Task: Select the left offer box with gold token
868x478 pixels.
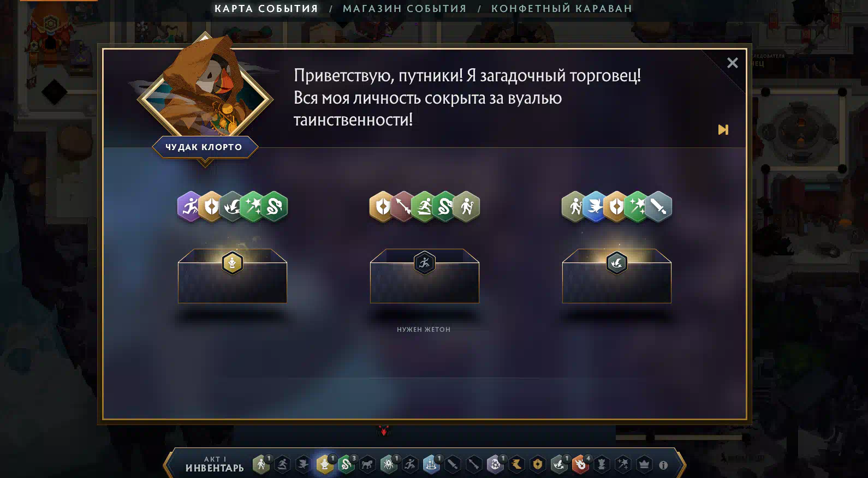Action: coord(233,276)
